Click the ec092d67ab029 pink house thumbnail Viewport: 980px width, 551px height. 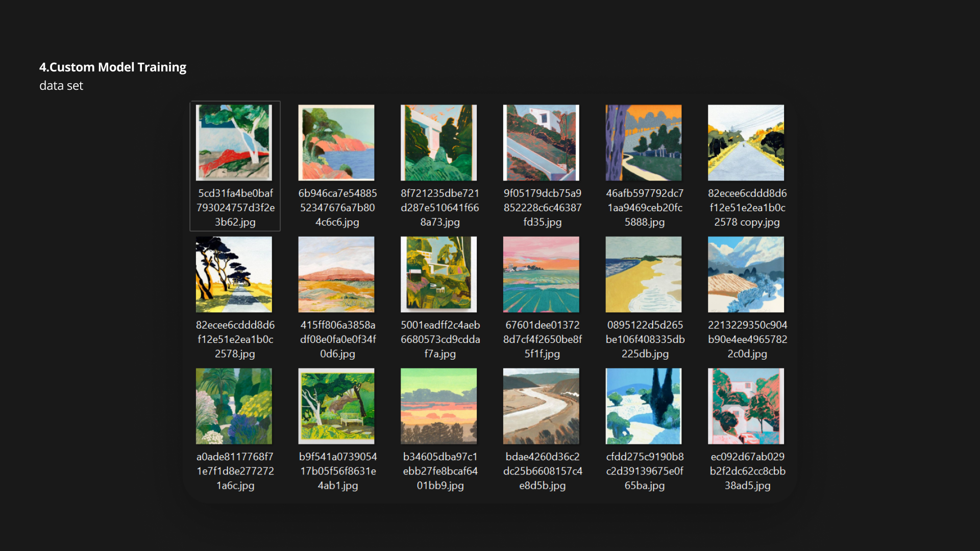point(746,406)
